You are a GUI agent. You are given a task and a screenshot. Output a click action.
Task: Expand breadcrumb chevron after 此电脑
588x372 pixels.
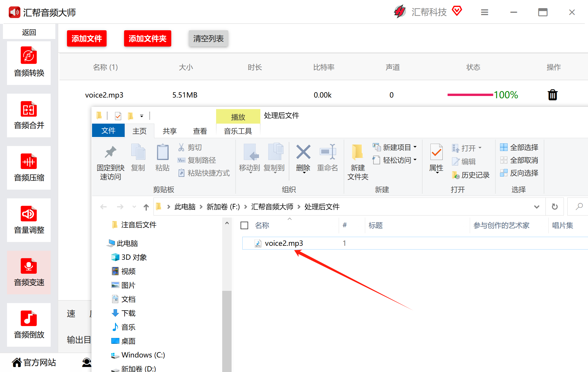201,207
